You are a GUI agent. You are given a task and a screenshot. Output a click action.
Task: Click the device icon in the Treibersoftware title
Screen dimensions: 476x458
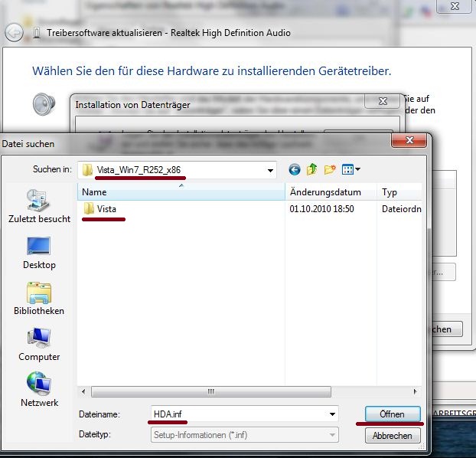(x=37, y=32)
